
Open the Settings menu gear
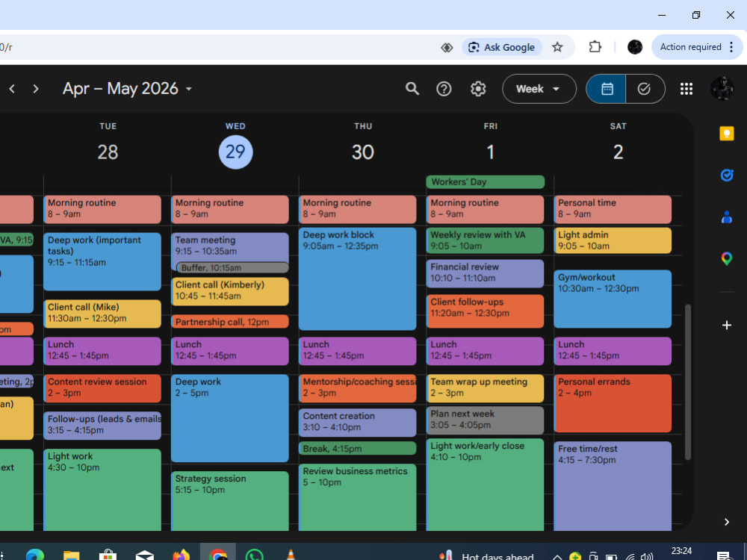(x=478, y=89)
